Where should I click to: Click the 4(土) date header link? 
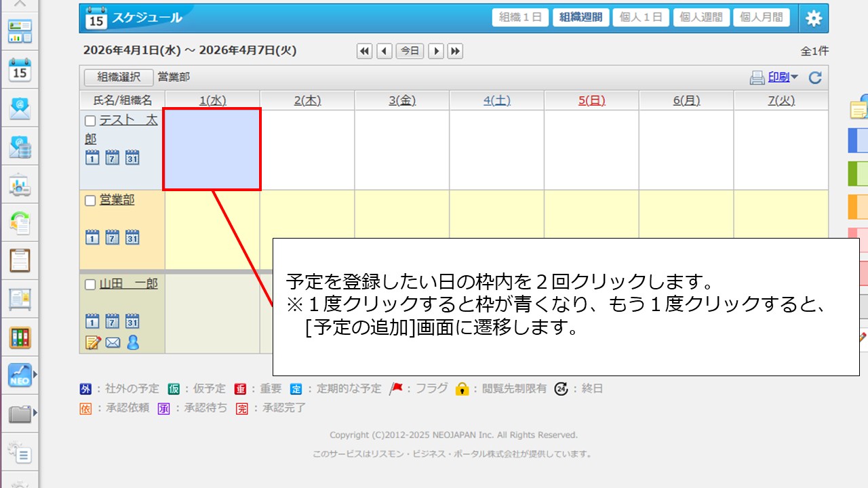tap(497, 100)
